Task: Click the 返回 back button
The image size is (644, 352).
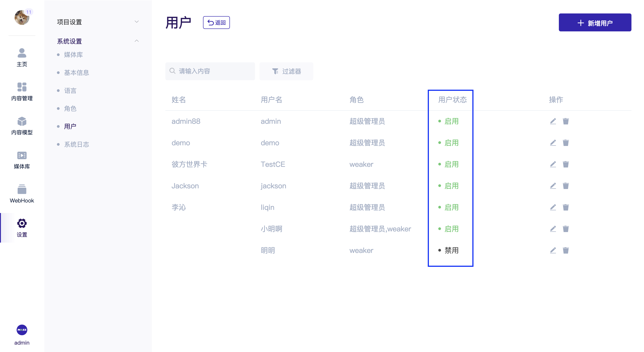Action: pos(216,22)
